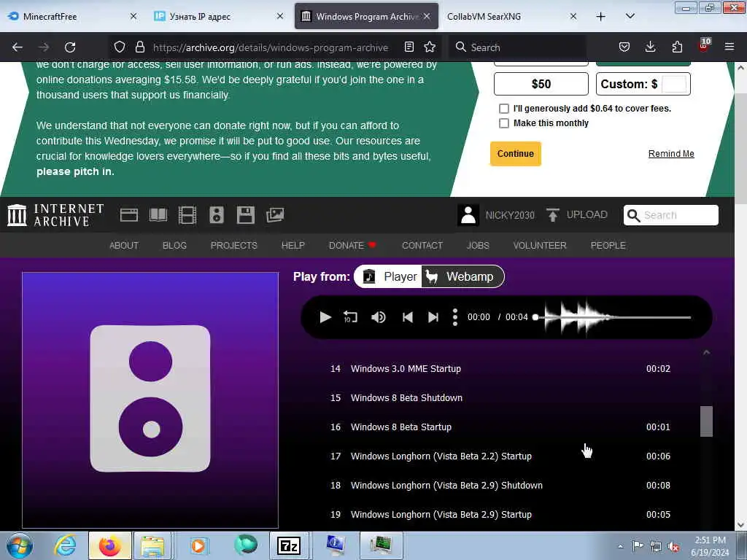Switch to the CollabVM SearXNG tab
The image size is (747, 560).
pyautogui.click(x=513, y=17)
